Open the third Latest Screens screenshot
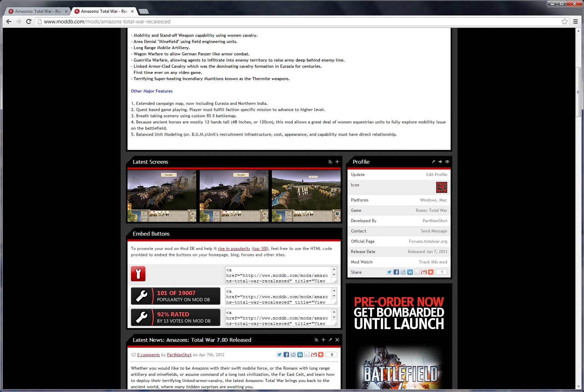This screenshot has width=584, height=392. pos(306,196)
